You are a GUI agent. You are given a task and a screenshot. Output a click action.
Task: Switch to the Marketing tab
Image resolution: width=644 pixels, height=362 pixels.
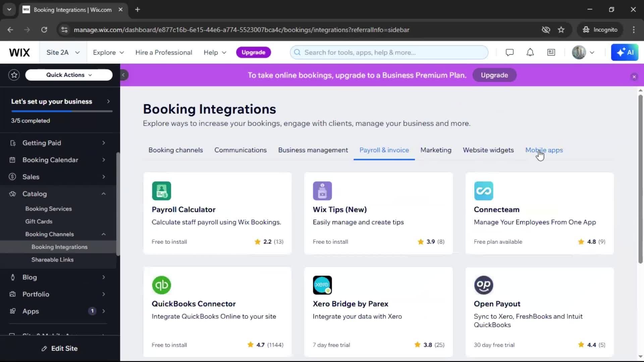pyautogui.click(x=436, y=150)
